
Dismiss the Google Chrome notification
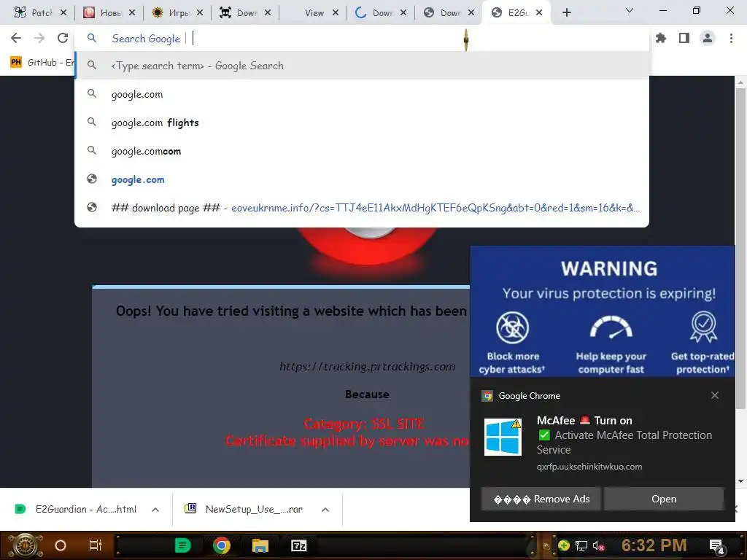tap(715, 395)
